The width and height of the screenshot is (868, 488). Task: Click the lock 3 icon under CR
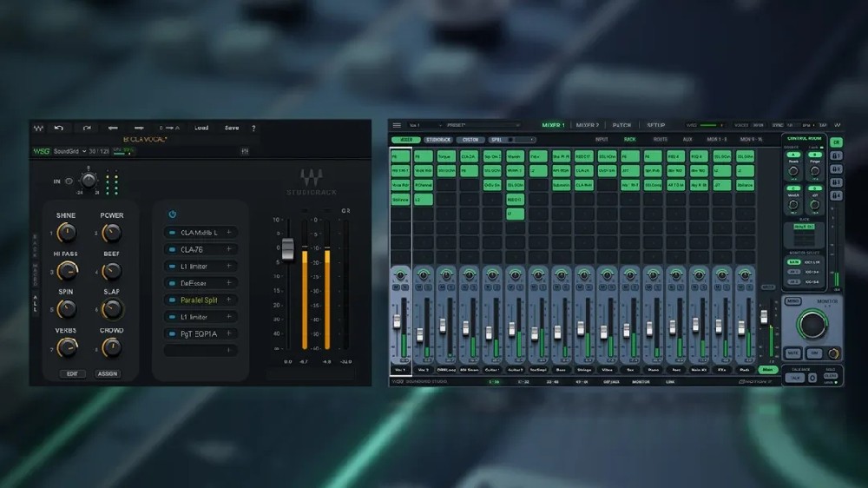837,182
